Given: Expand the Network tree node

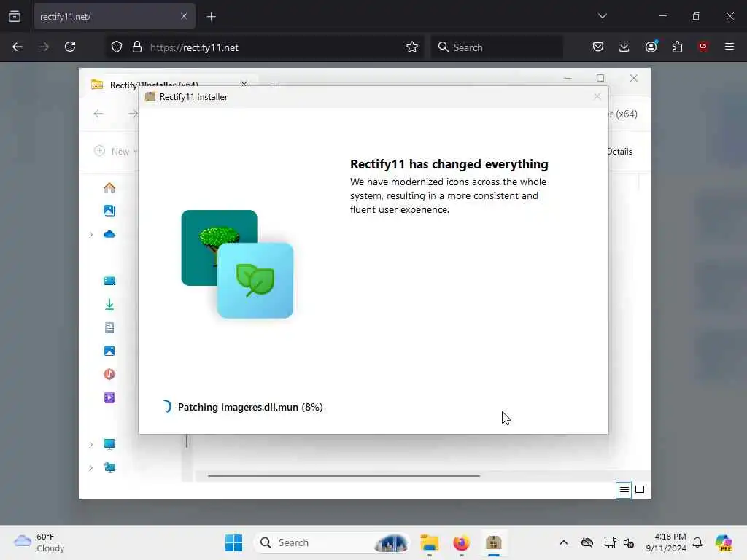Looking at the screenshot, I should pyautogui.click(x=90, y=467).
